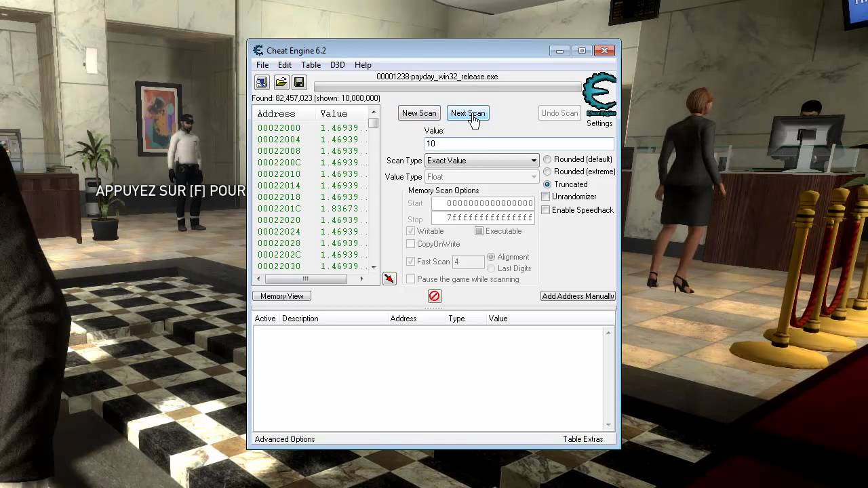The image size is (868, 488).
Task: Maximize the Cheat Engine window
Action: pos(582,51)
